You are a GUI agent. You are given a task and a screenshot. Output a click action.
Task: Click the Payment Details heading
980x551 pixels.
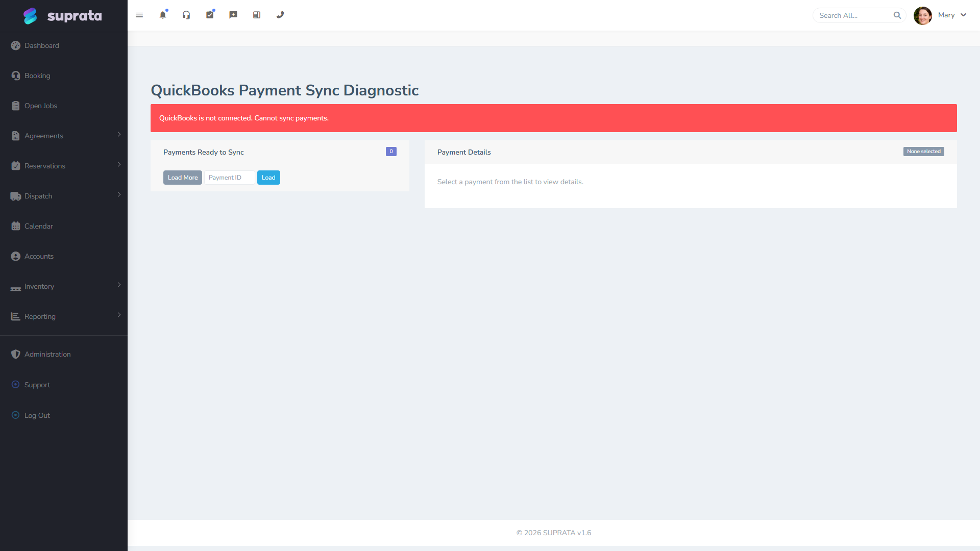click(464, 152)
